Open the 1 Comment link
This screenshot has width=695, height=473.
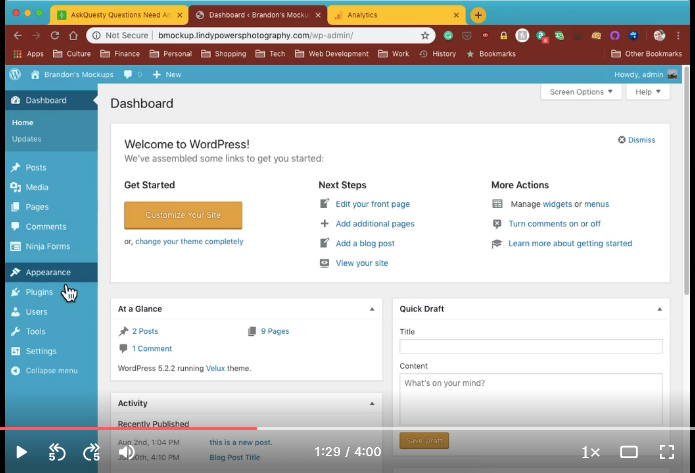(152, 348)
